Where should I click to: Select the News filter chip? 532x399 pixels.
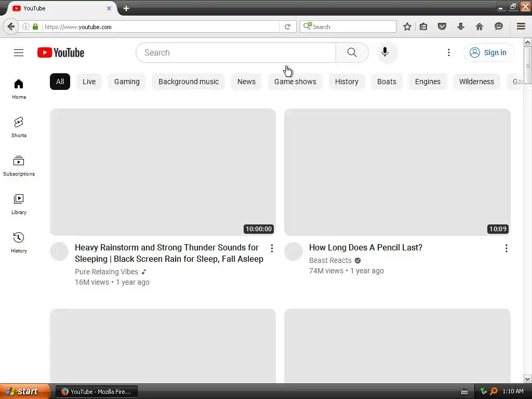click(246, 82)
